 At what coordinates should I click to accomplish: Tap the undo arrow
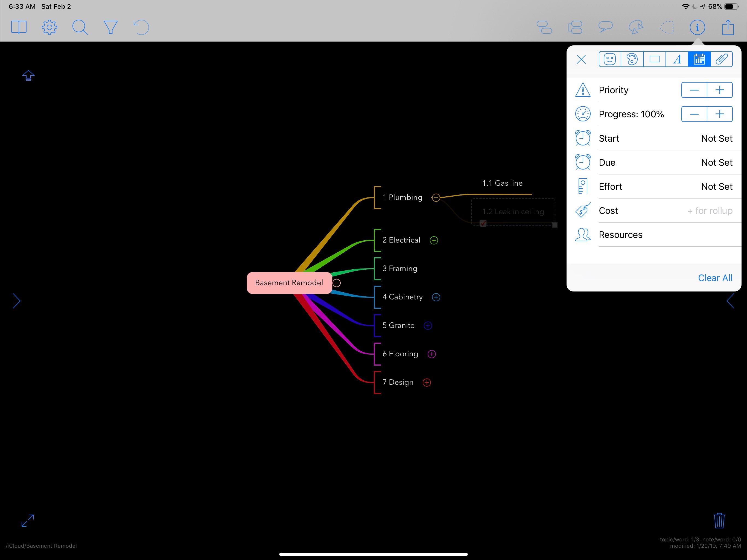coord(141,27)
